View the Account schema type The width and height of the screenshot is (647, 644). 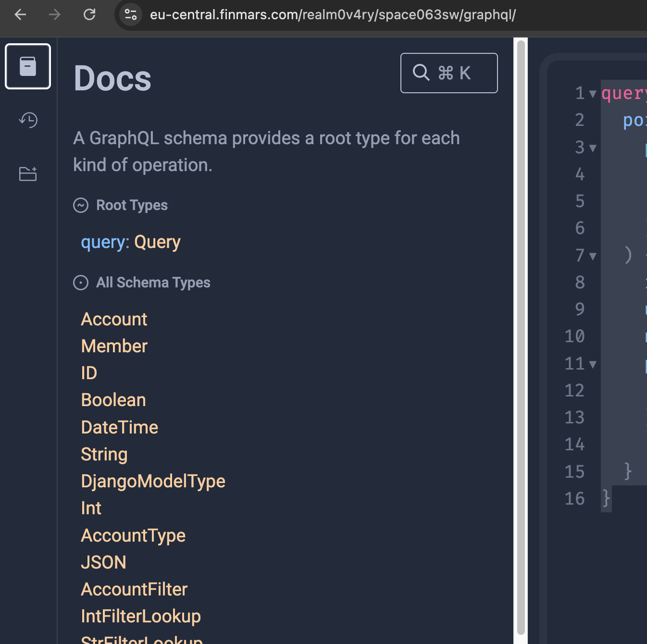coord(114,319)
